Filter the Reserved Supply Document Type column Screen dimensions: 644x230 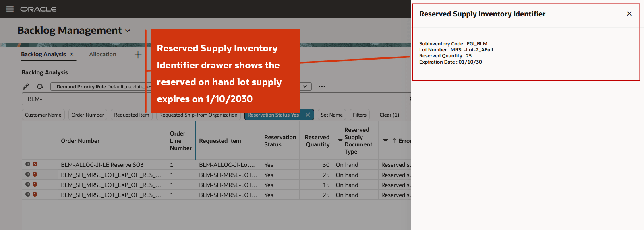pyautogui.click(x=340, y=141)
